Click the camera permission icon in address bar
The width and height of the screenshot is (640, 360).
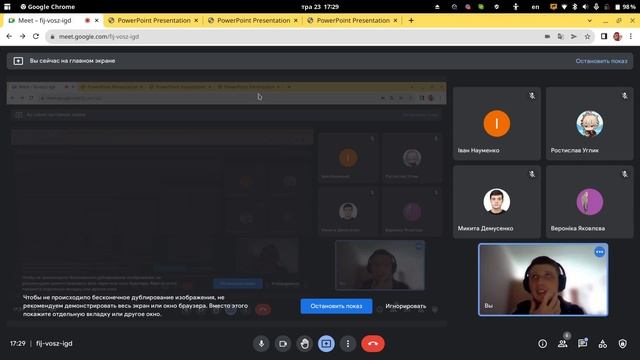tap(547, 37)
